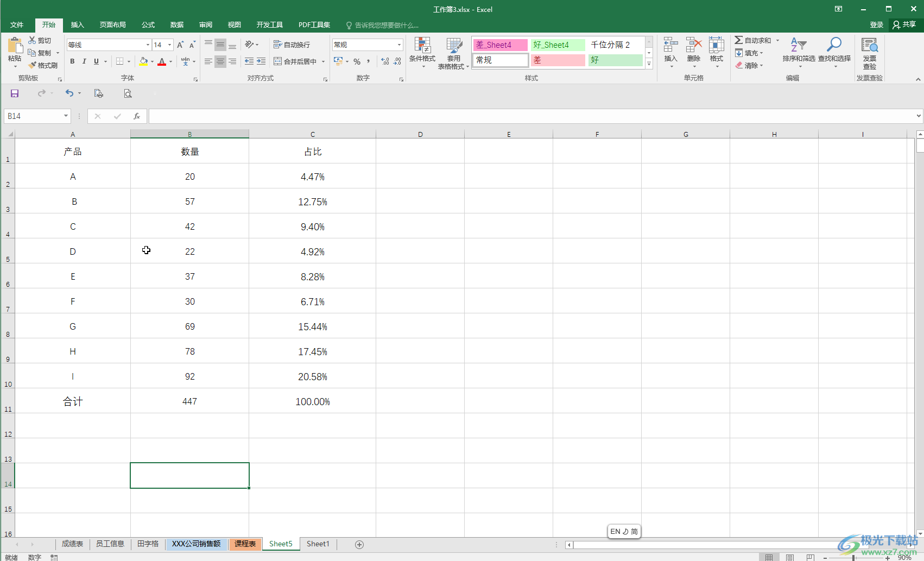Open Merge and Center dropdown arrow
This screenshot has height=561, width=924.
(x=323, y=61)
